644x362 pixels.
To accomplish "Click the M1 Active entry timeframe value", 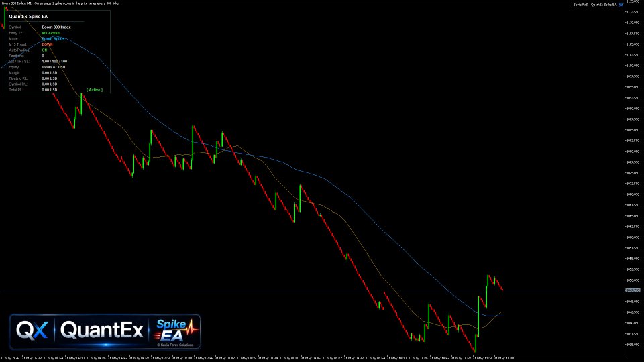I will point(50,33).
